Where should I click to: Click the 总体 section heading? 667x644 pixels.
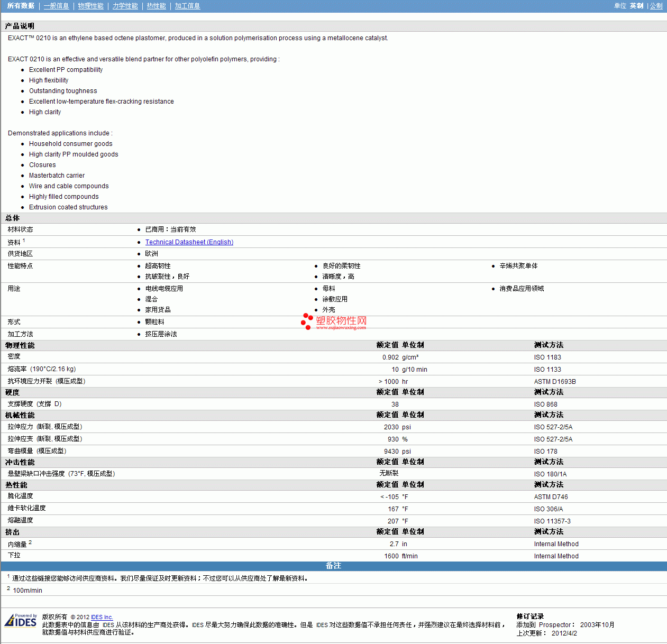(x=12, y=218)
